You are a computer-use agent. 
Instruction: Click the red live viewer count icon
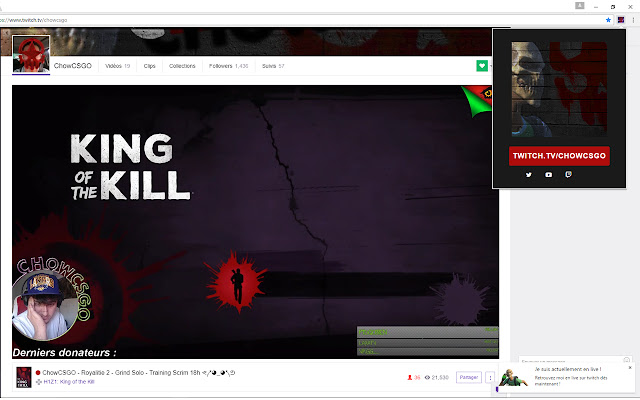[409, 378]
